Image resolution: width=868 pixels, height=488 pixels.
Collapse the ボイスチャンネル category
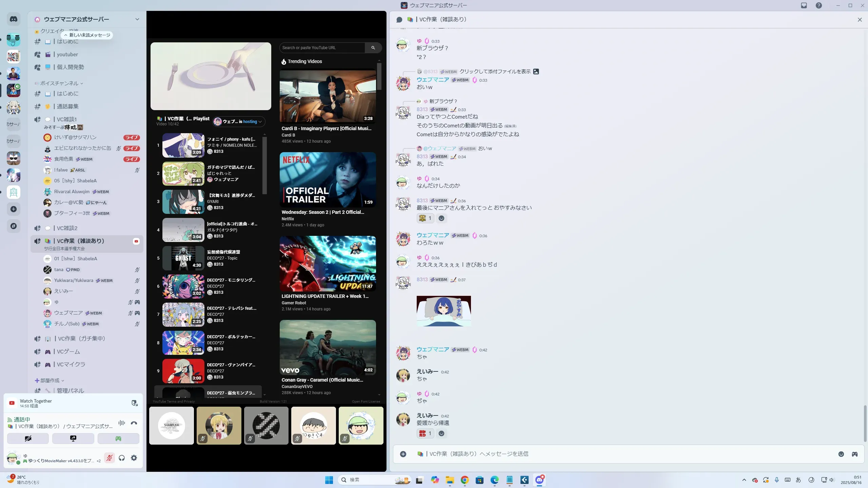[x=59, y=83]
